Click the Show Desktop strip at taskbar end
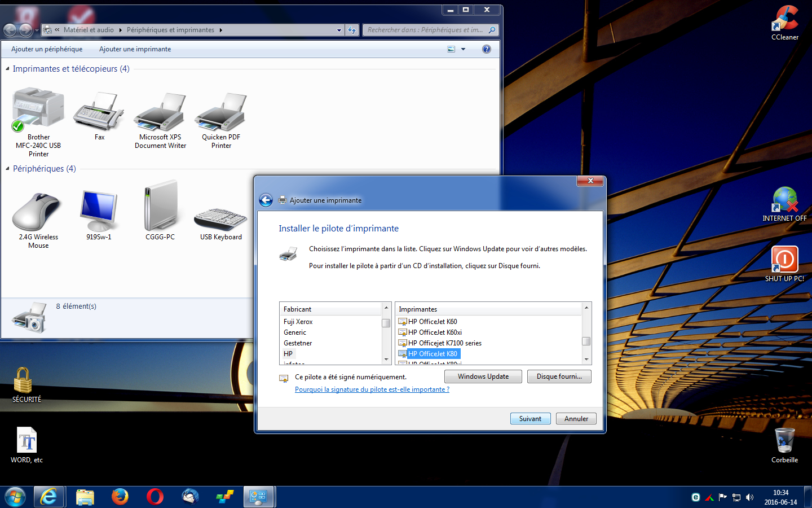The image size is (812, 508). point(809,497)
